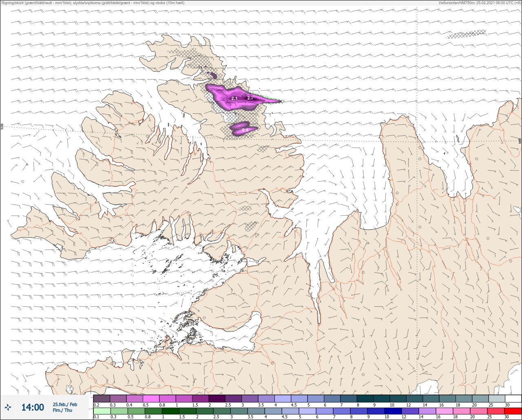Click the lower legend swatch between 0.1 and 0.3
The image size is (522, 420).
pyautogui.click(x=102, y=411)
